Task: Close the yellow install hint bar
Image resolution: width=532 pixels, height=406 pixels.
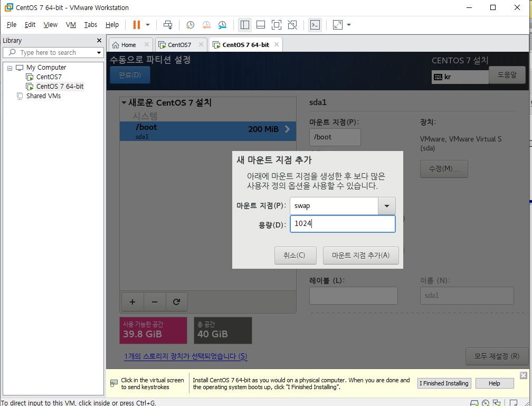Action: click(x=524, y=375)
